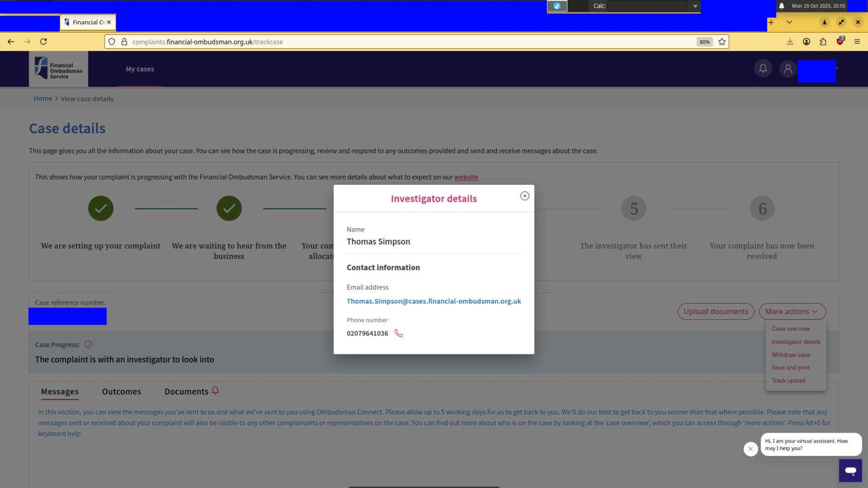Close the Investigator details dialog
This screenshot has width=868, height=488.
524,196
